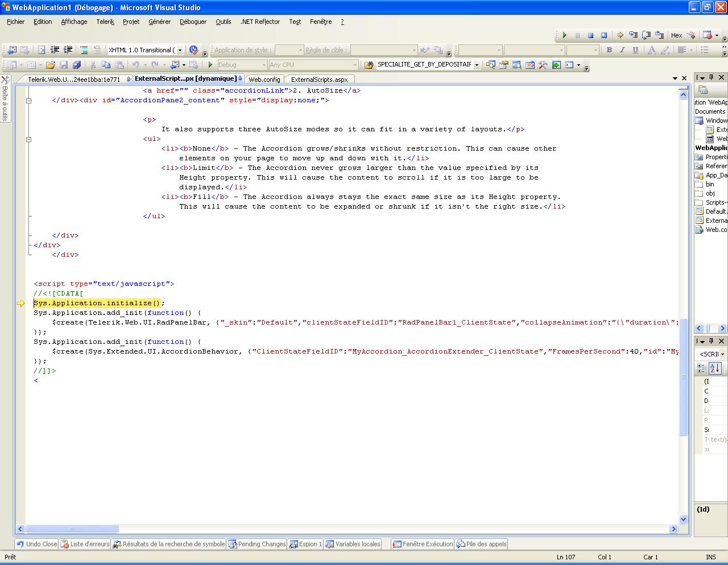Open the XHTML 1.0 Transitional schema dropdown
The image size is (728, 565).
coord(180,50)
